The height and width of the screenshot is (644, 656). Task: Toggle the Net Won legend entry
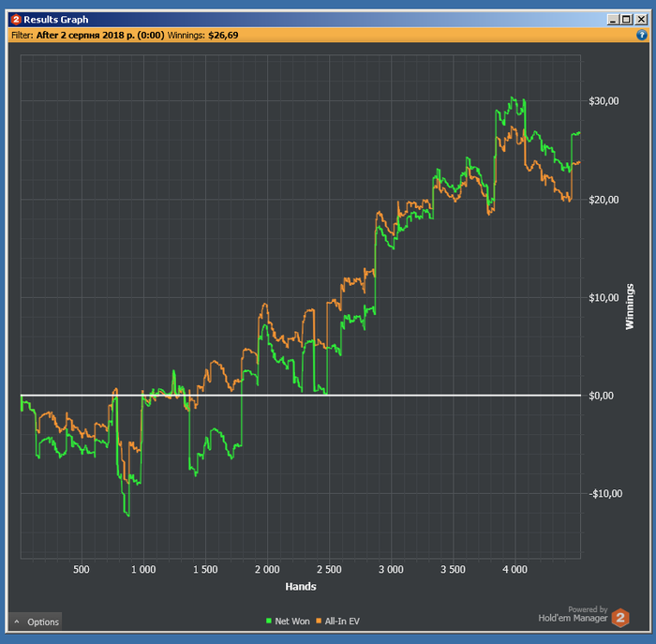coord(288,621)
